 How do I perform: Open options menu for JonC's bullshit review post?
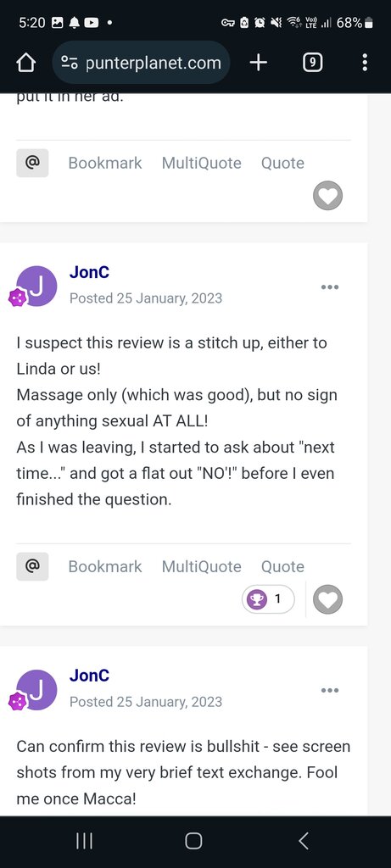[x=330, y=690]
